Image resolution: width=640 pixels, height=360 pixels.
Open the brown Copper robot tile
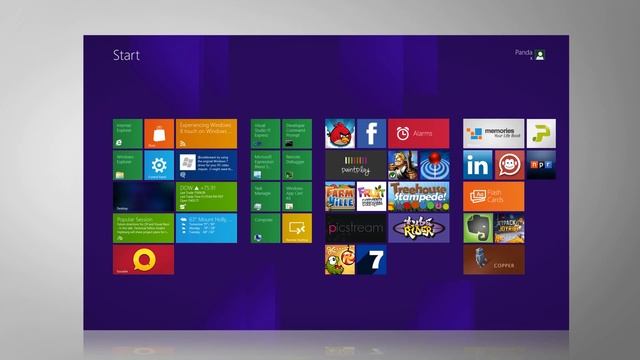[x=494, y=260]
